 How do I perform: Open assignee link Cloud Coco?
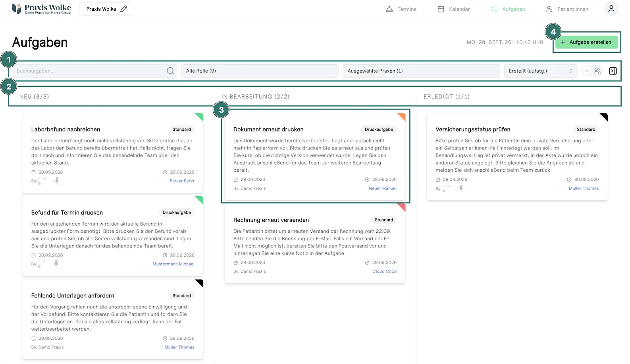[385, 272]
